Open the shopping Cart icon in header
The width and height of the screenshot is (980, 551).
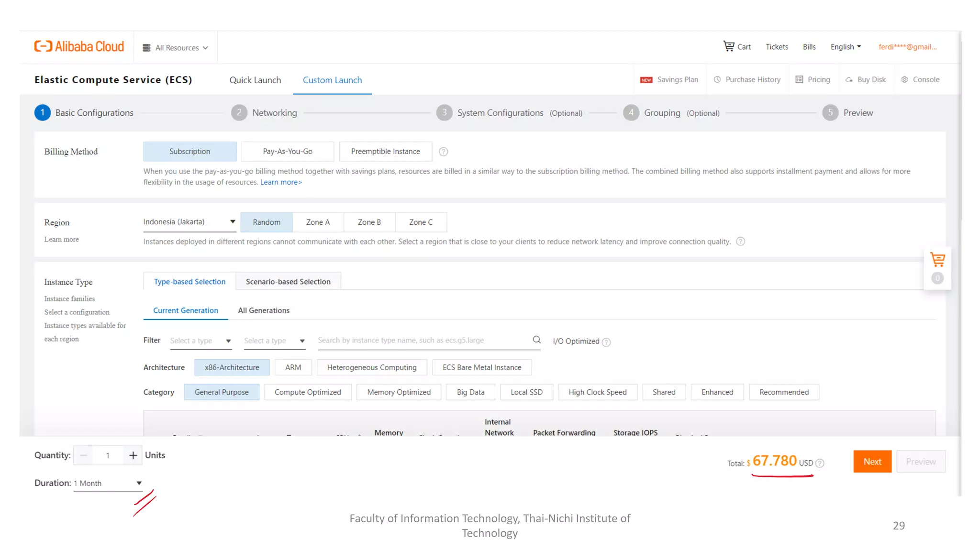click(x=729, y=46)
